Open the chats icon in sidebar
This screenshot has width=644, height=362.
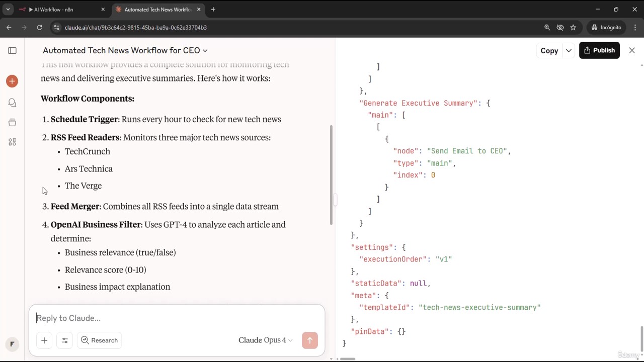pyautogui.click(x=12, y=103)
